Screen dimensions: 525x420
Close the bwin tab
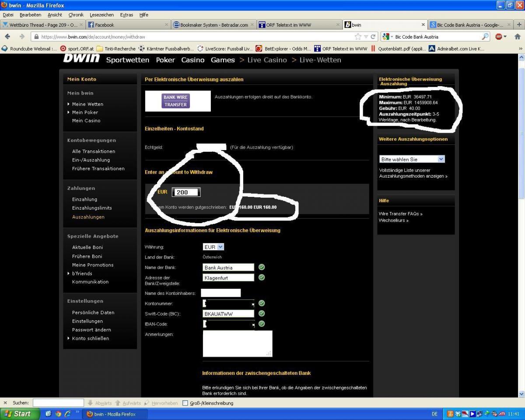[423, 25]
